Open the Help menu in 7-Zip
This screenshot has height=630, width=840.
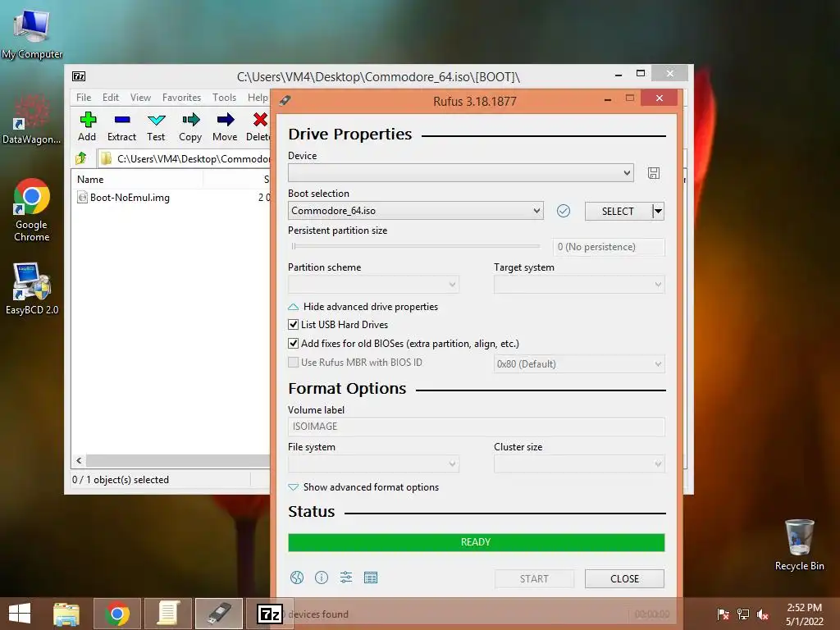257,98
